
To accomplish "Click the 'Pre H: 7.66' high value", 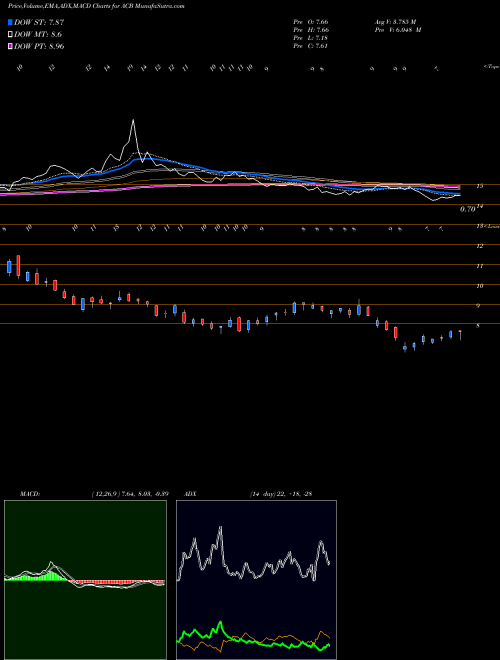I will [311, 30].
